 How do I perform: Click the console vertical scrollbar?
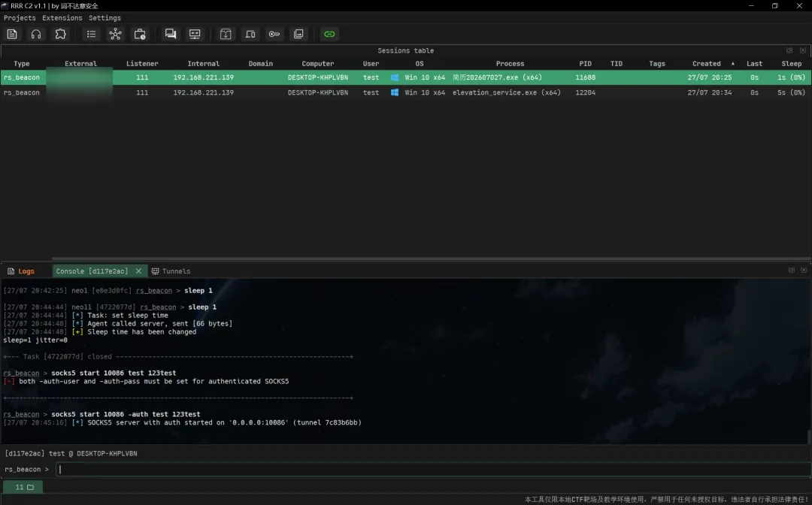point(809,436)
